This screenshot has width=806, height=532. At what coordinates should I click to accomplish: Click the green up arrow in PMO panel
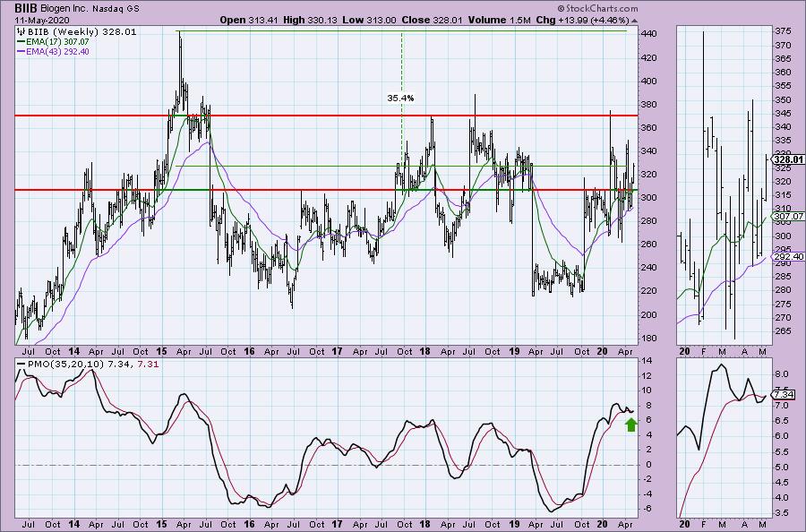point(631,425)
